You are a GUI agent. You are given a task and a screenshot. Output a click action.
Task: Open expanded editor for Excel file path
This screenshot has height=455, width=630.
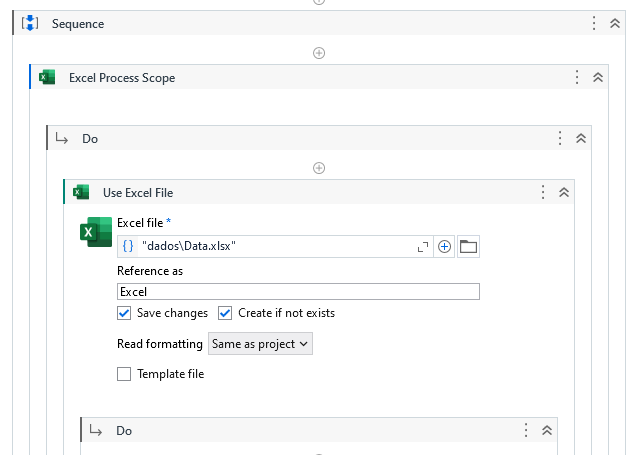coord(423,247)
